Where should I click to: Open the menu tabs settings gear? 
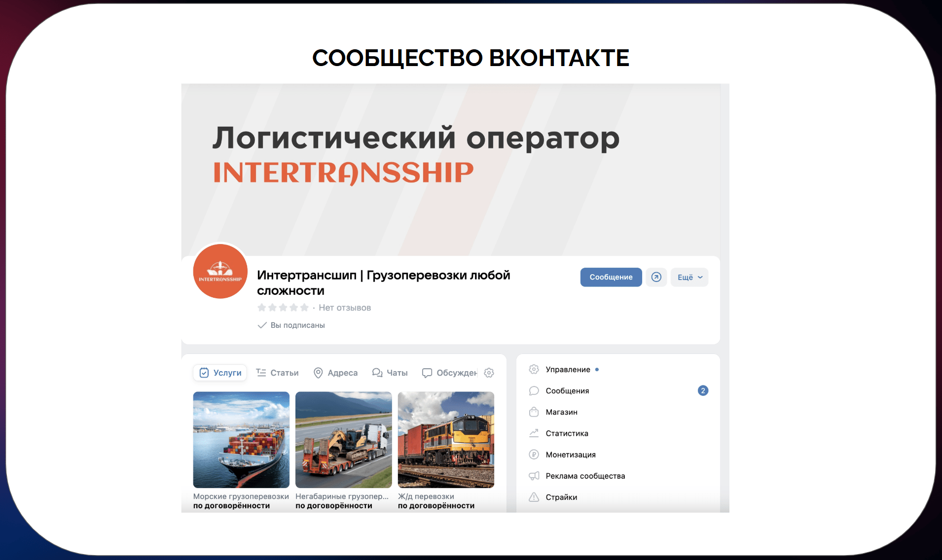489,373
